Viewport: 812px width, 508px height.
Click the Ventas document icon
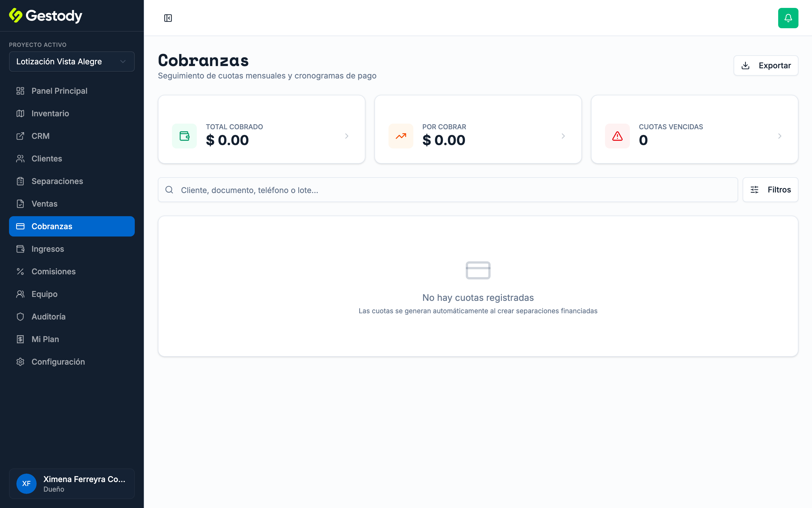click(x=20, y=204)
